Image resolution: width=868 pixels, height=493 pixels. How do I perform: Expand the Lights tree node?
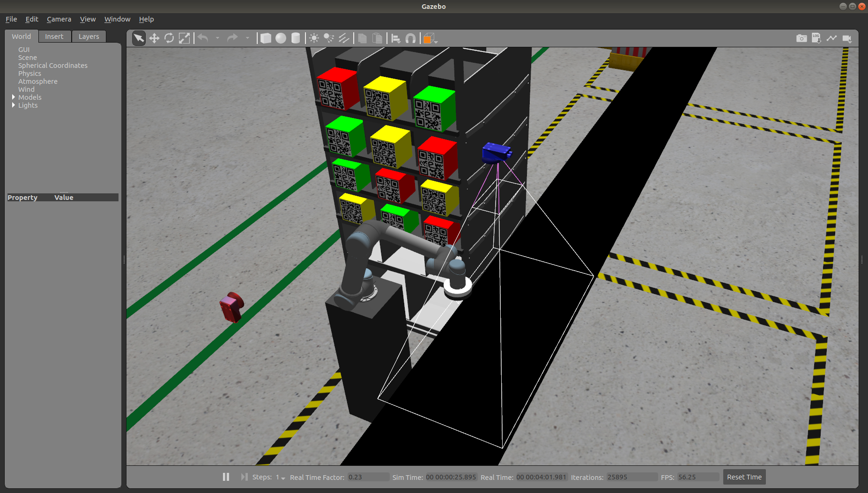click(x=13, y=105)
